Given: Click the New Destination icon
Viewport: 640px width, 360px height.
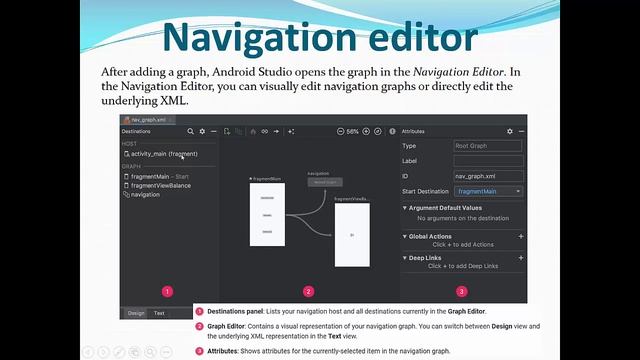Looking at the screenshot, I should pos(227,131).
